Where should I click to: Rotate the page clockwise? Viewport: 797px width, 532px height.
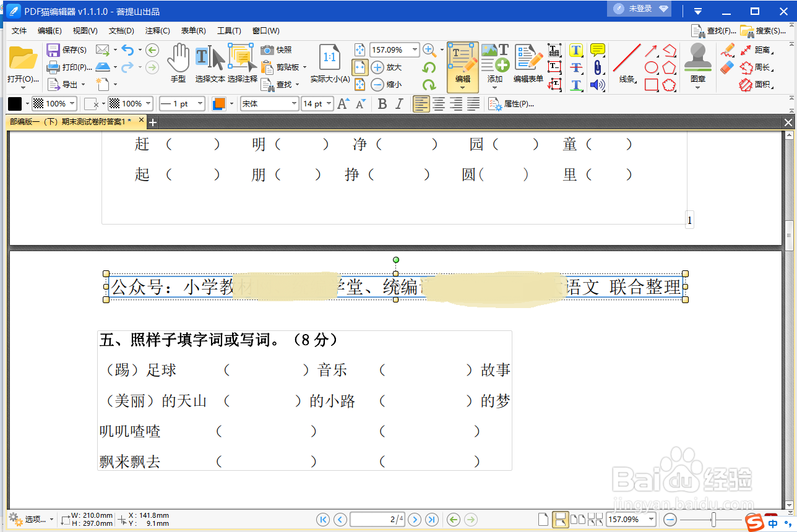click(429, 85)
